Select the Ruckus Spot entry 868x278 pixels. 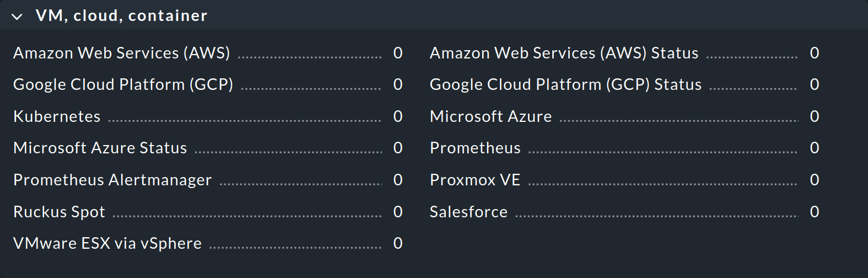(x=59, y=212)
